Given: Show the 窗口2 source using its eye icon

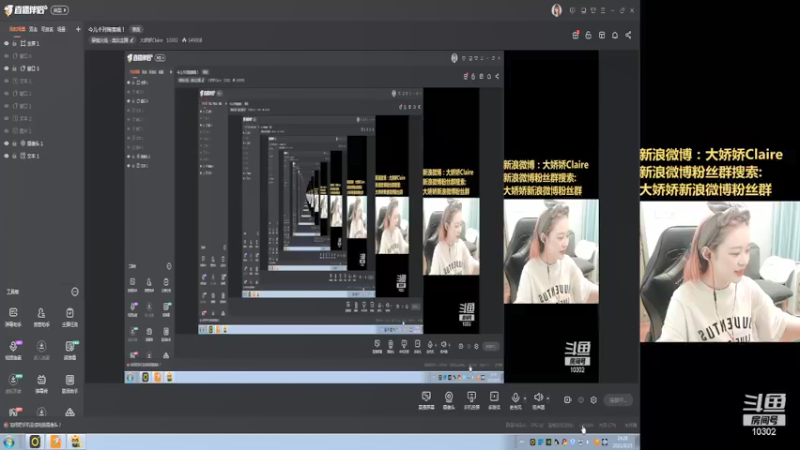Looking at the screenshot, I should (7, 93).
